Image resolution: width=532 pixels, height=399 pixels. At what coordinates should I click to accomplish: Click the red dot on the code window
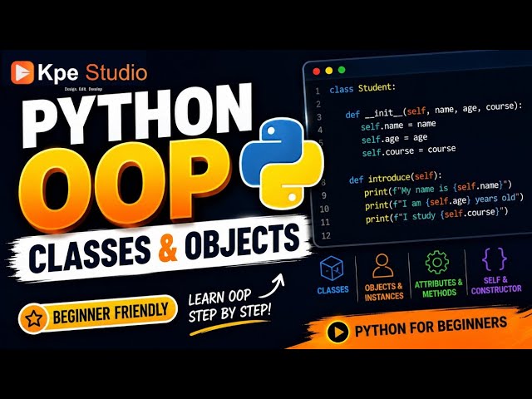coord(316,71)
